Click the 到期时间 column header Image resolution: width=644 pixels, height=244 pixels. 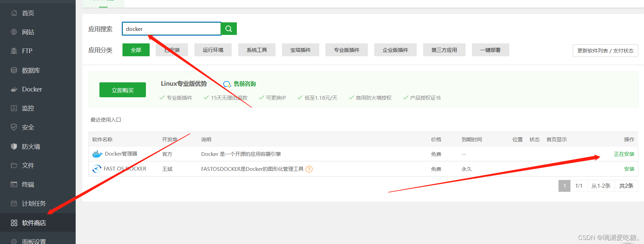point(472,139)
